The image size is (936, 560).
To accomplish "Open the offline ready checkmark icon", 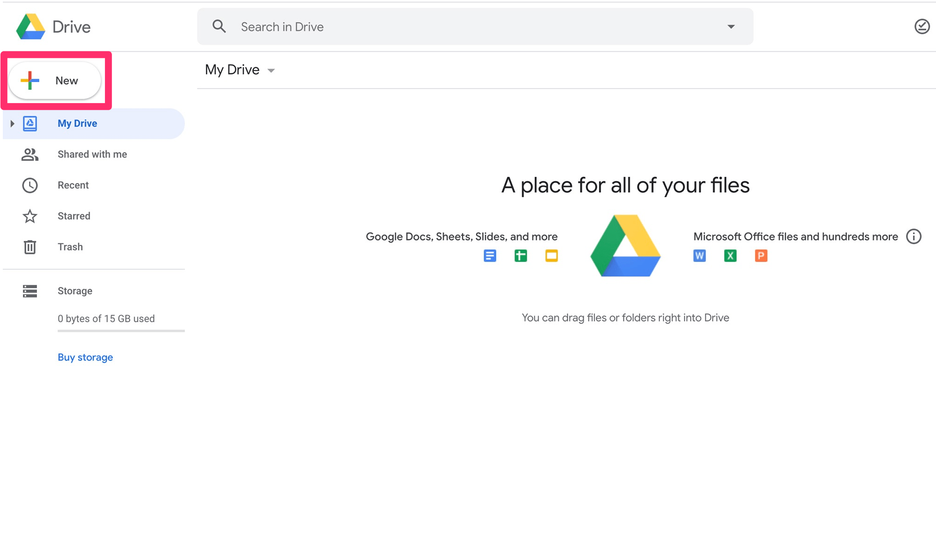I will point(922,27).
